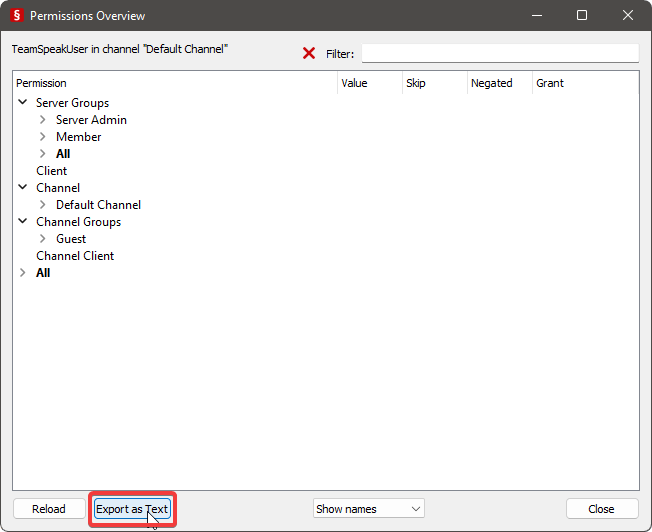Expand the bold All entry under Server Groups
This screenshot has height=532, width=652.
coord(43,154)
